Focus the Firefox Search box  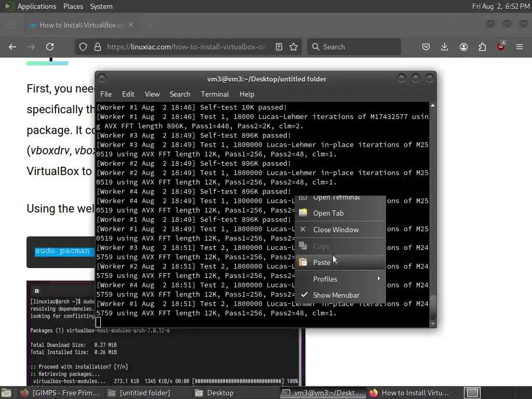pos(354,47)
